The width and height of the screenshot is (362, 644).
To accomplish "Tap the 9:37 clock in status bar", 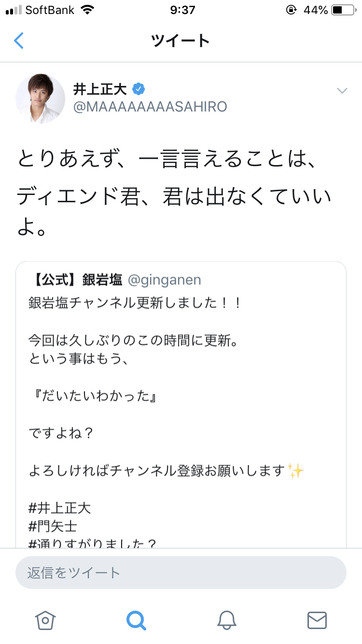I will point(182,10).
